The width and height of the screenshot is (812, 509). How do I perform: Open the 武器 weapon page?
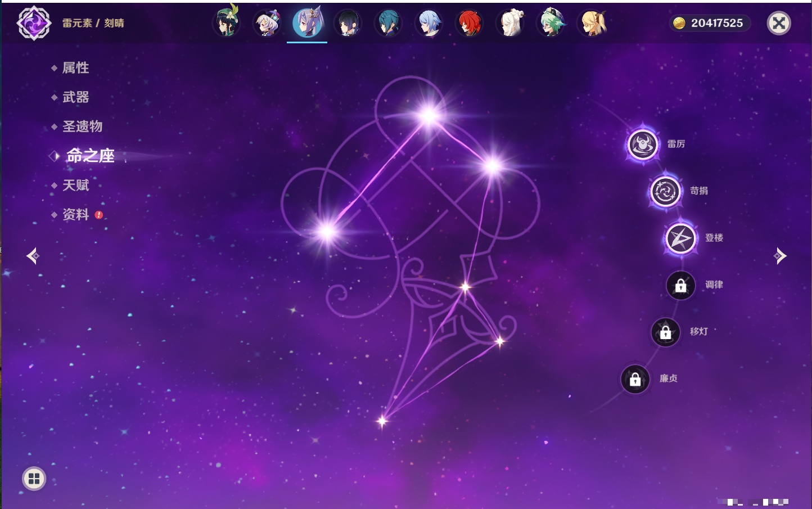76,97
